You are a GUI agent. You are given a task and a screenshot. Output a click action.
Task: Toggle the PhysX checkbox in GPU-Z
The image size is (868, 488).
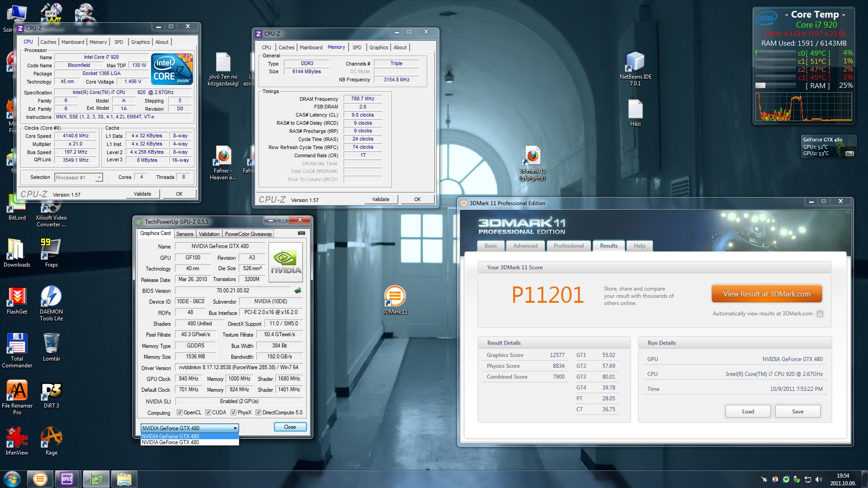(x=233, y=413)
